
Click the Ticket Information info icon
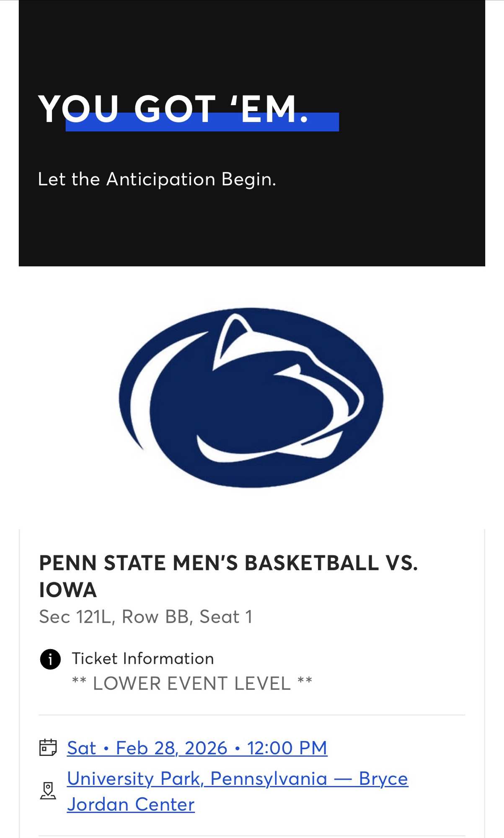click(x=50, y=660)
